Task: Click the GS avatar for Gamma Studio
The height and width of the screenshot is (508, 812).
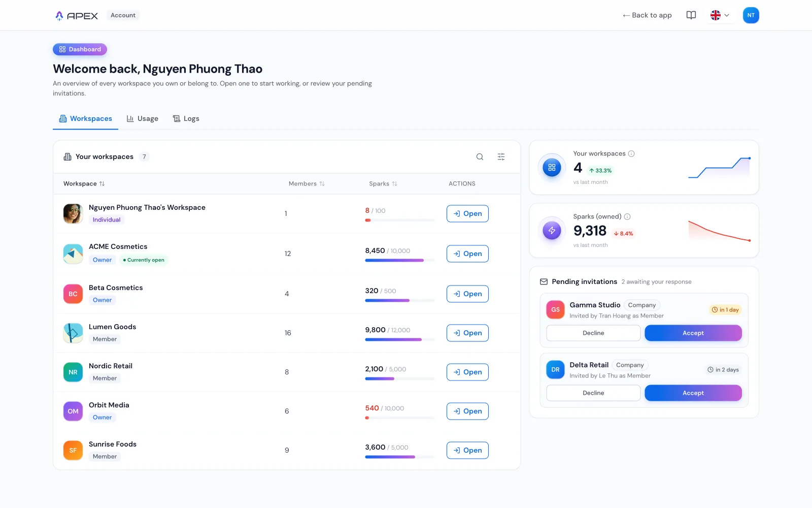Action: point(555,309)
